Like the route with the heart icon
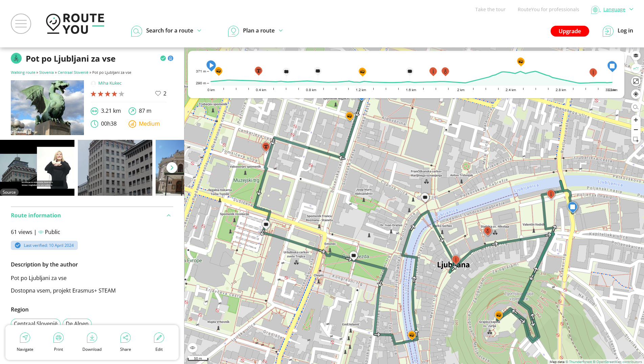The width and height of the screenshot is (644, 364). (158, 93)
